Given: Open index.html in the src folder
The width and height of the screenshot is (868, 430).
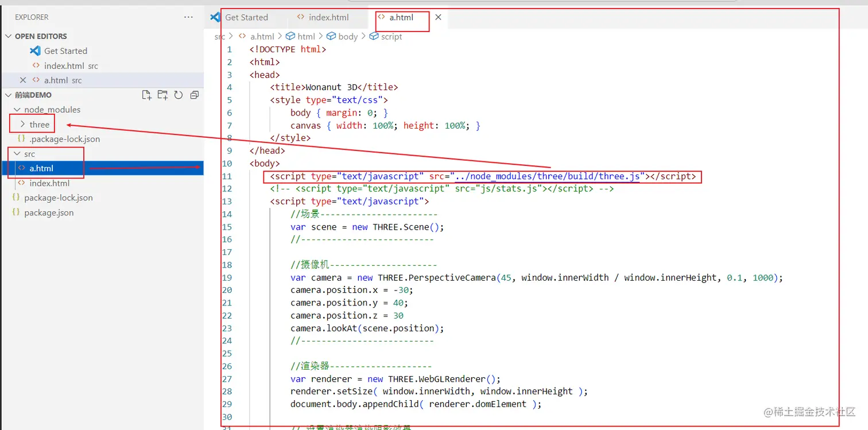Looking at the screenshot, I should (49, 183).
